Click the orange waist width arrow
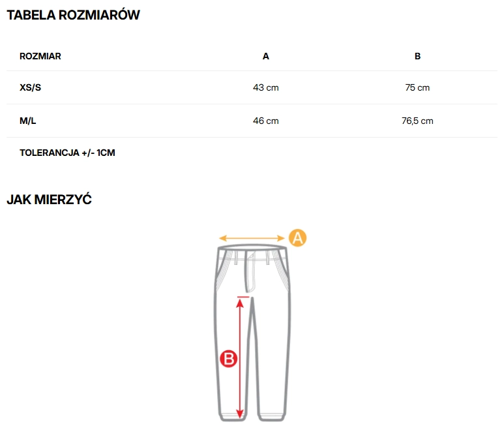 pyautogui.click(x=252, y=238)
